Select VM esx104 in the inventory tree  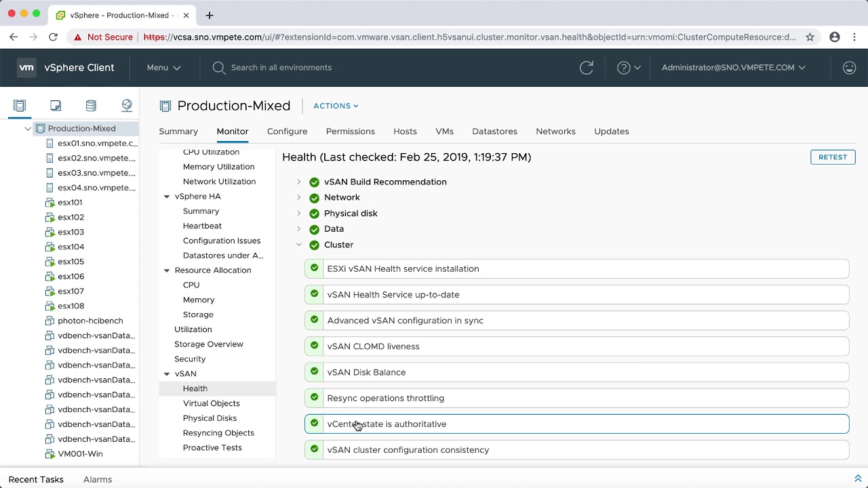71,247
